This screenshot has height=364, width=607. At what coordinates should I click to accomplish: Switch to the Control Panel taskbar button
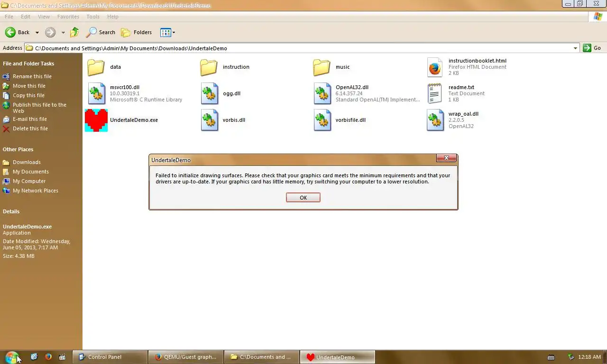[110, 357]
